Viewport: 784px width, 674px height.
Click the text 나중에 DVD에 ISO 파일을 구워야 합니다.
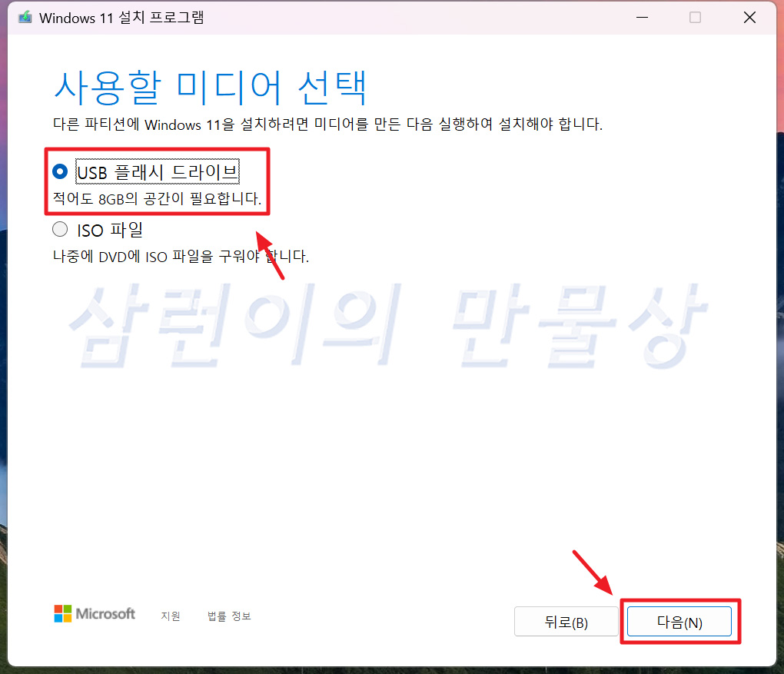[181, 257]
